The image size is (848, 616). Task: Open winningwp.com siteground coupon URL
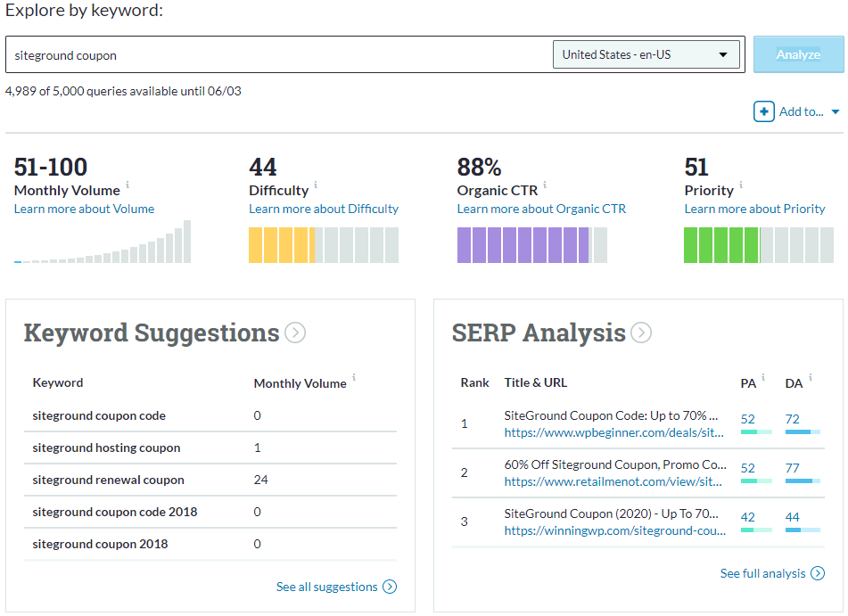[615, 531]
